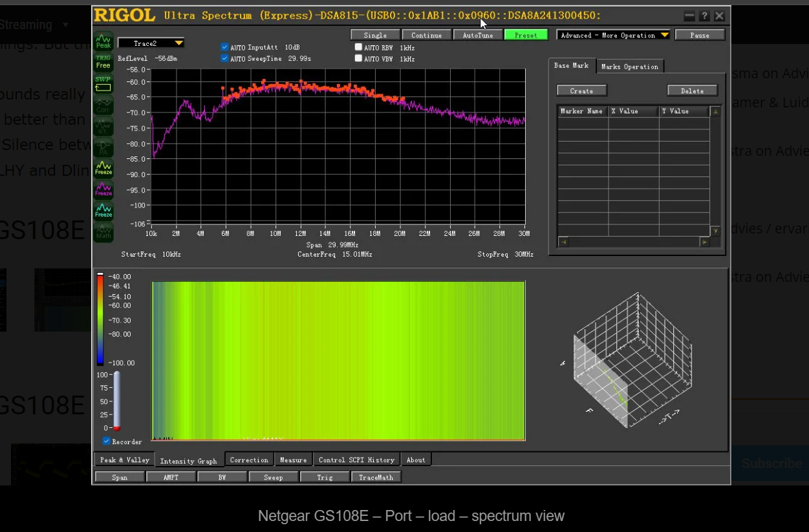Open the help question mark button
The width and height of the screenshot is (809, 532).
[704, 16]
